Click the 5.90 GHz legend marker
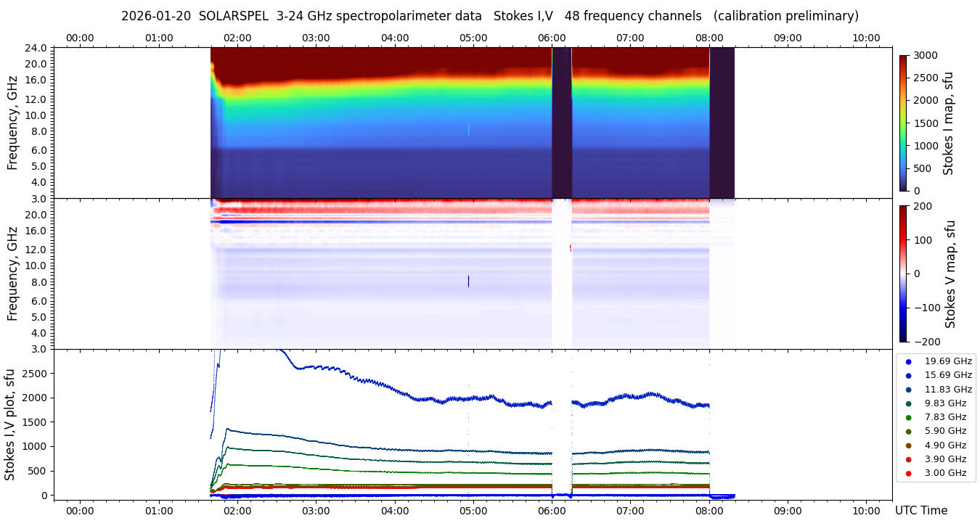 [x=908, y=432]
